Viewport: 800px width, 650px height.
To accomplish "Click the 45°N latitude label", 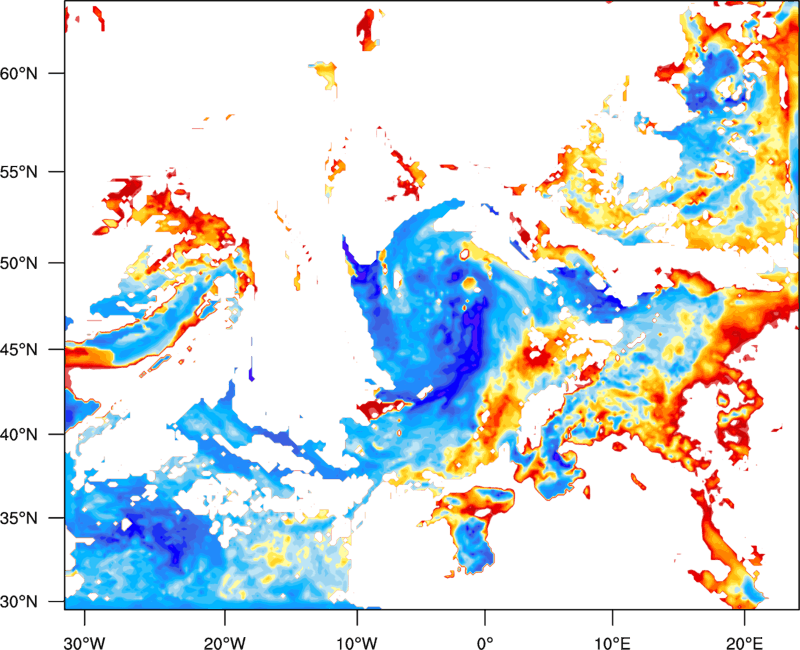I will click(19, 349).
